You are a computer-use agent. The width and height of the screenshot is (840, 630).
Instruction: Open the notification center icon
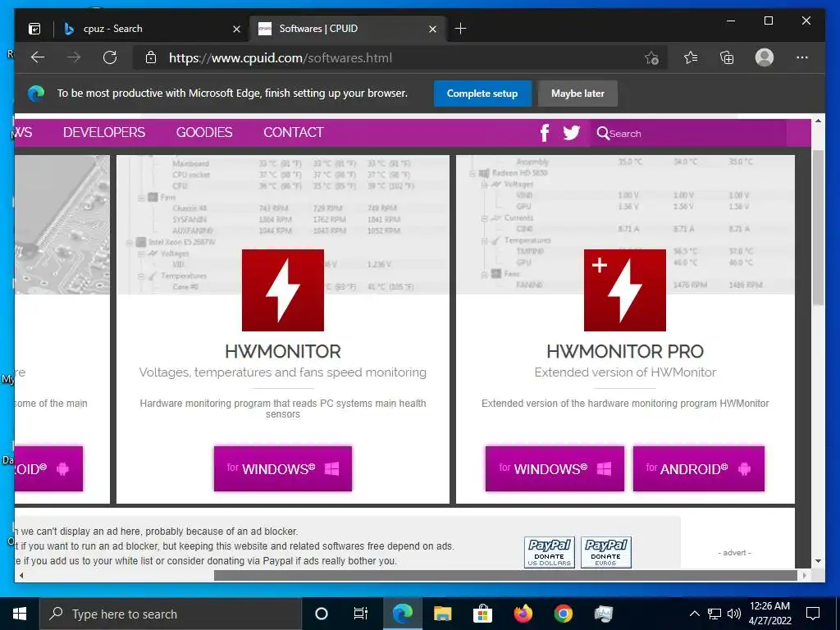(x=813, y=614)
